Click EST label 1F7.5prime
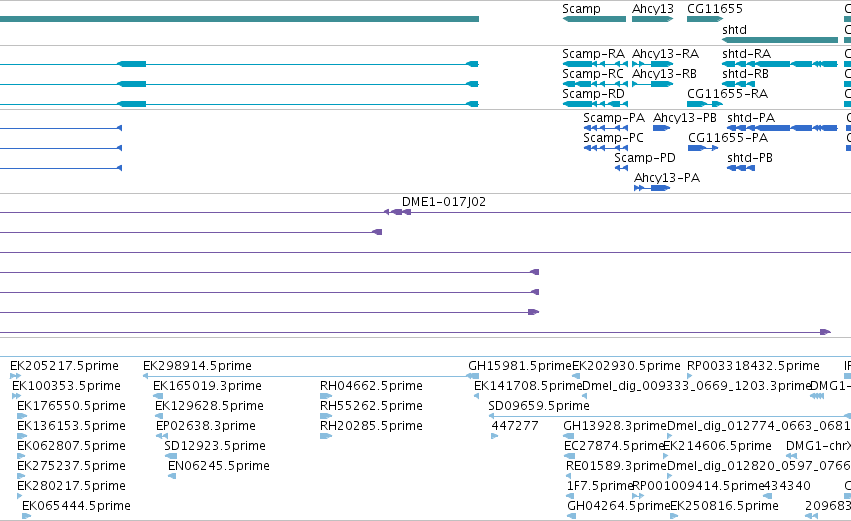851x521 pixels. click(x=600, y=486)
